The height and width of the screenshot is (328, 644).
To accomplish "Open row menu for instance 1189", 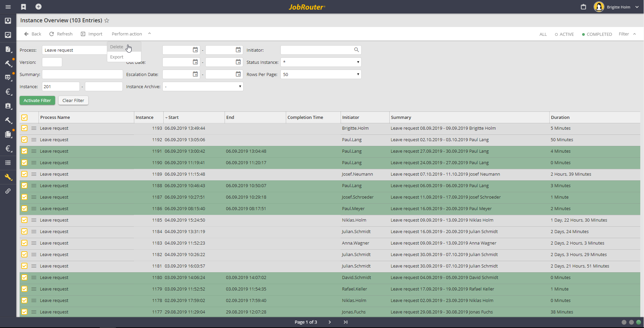I will pyautogui.click(x=34, y=174).
